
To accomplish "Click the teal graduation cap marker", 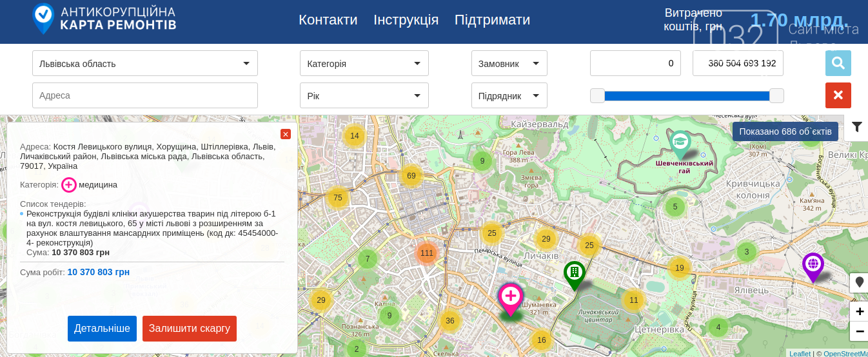I will (680, 142).
